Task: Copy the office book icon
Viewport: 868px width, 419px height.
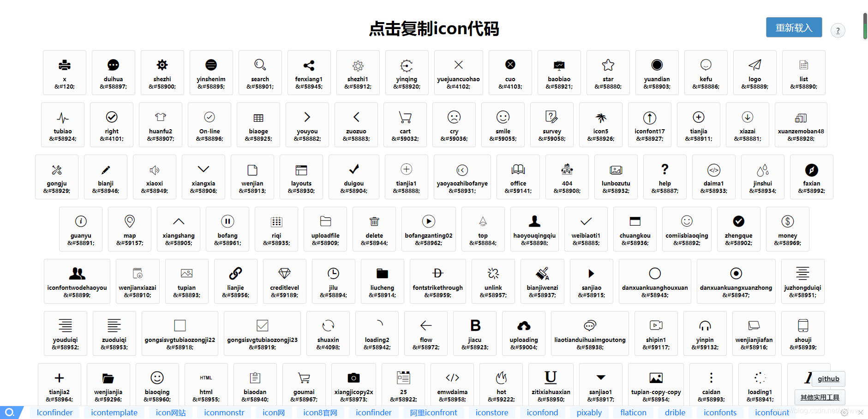Action: pyautogui.click(x=518, y=177)
